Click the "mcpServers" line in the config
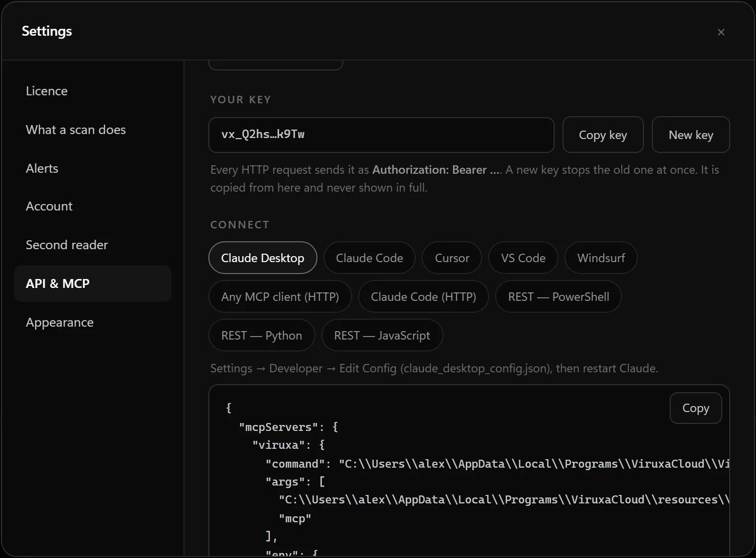This screenshot has width=756, height=558. [x=289, y=427]
